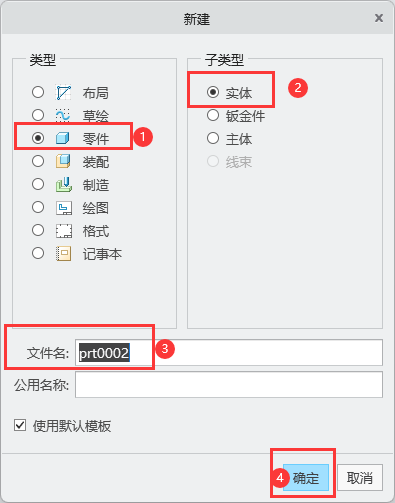Click the 绘图 drawing type icon

point(63,208)
